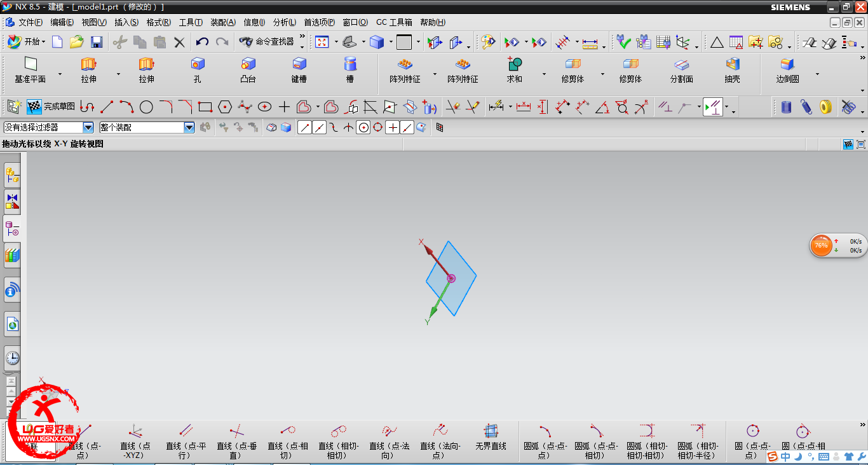Screen dimensions: 868x465
Task: Click 圆弧（相切-相切-半径） in bottom toolbar
Action: coord(698,442)
